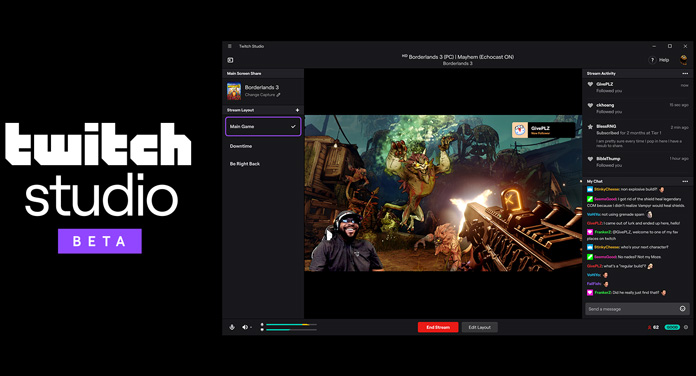Open ckhoang username in Stream Activity
Screen dimensions: 696x376
605,105
